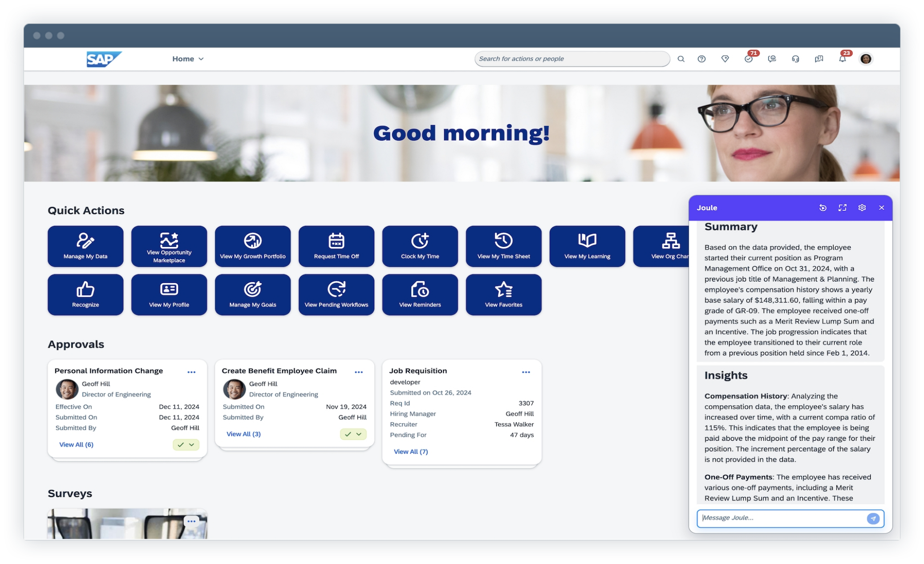Click the Personal Information Change card title
This screenshot has height=564, width=924.
pyautogui.click(x=109, y=371)
